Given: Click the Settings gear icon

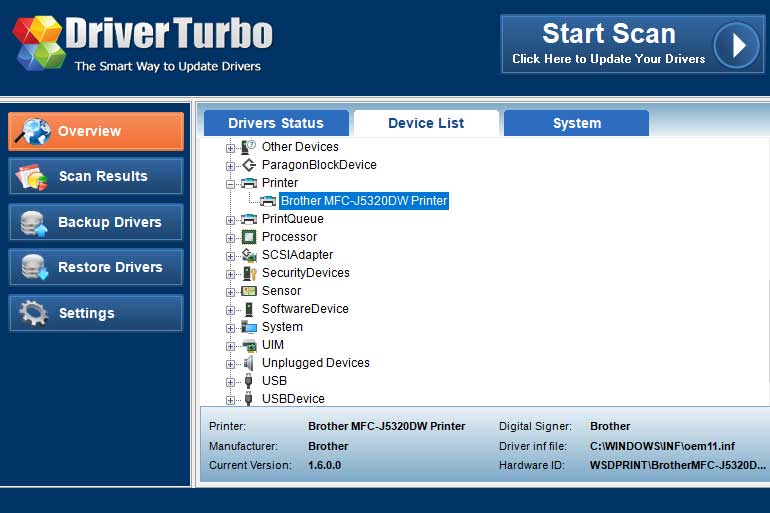Looking at the screenshot, I should coord(33,313).
